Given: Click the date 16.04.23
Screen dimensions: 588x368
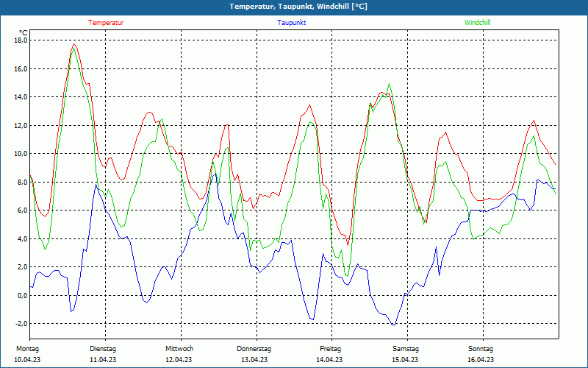Looking at the screenshot, I should tap(481, 360).
